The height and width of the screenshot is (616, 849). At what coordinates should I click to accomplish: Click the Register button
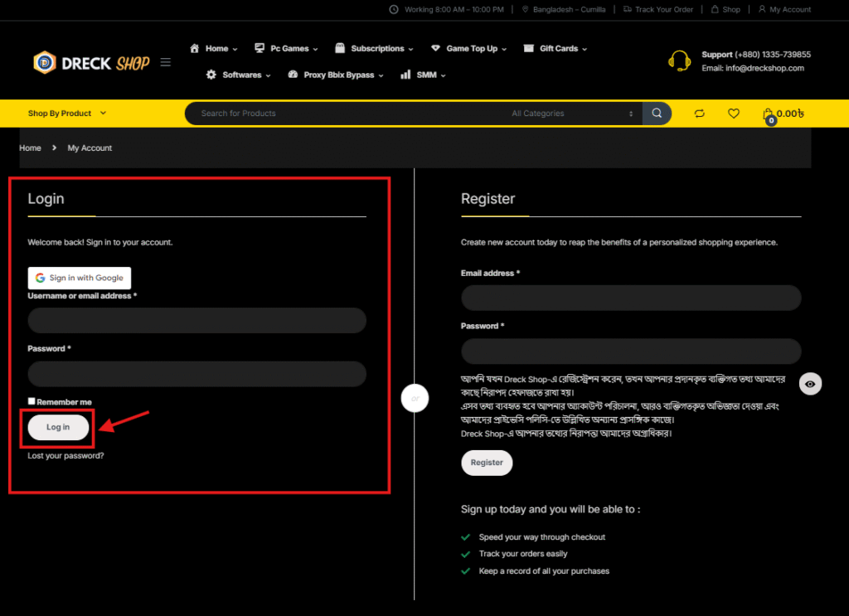click(487, 463)
